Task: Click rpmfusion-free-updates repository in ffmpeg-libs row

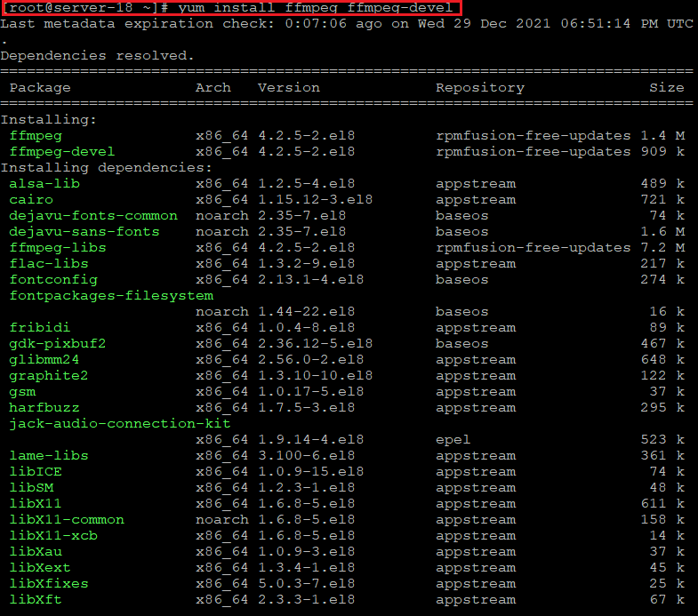Action: pos(534,248)
